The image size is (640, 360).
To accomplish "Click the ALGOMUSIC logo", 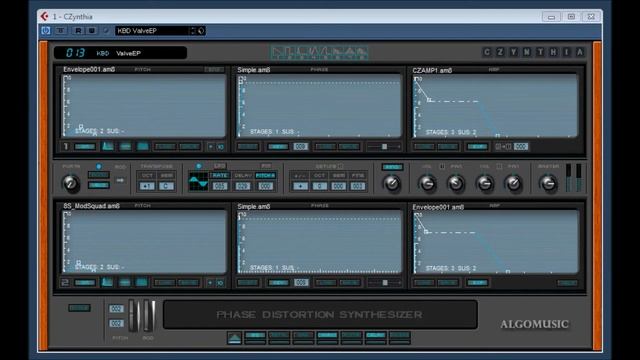I will 534,324.
